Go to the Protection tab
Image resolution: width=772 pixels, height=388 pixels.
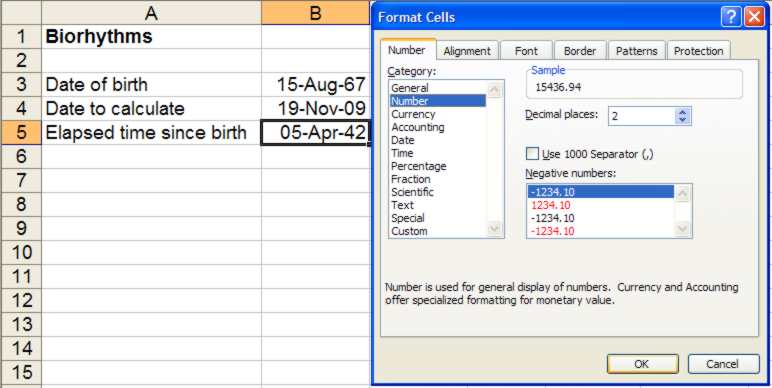point(698,51)
